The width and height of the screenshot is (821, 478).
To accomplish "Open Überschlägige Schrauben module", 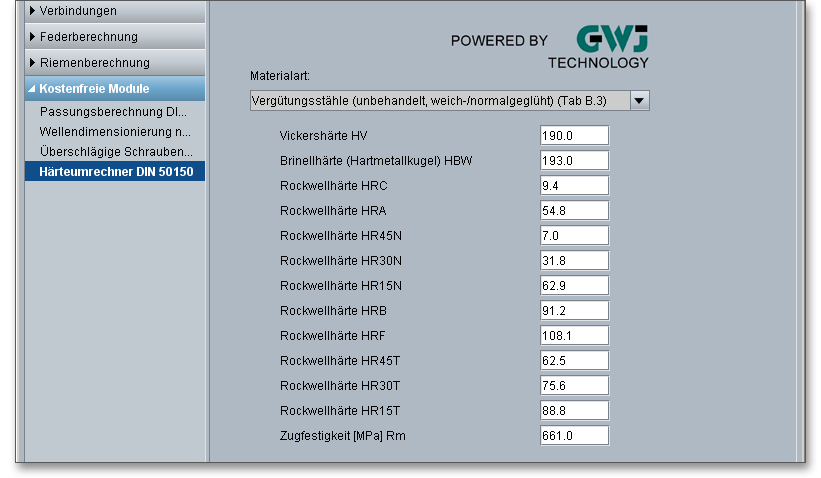I will pyautogui.click(x=115, y=152).
